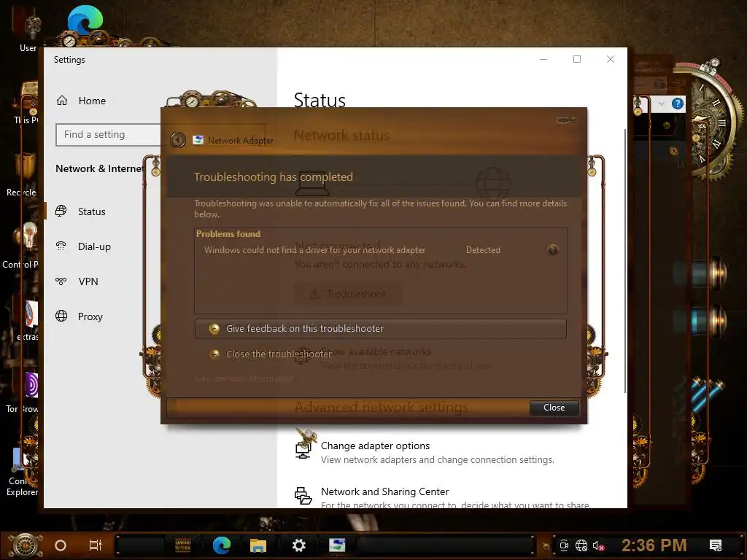Expand the chevron next to the help icon

[661, 104]
